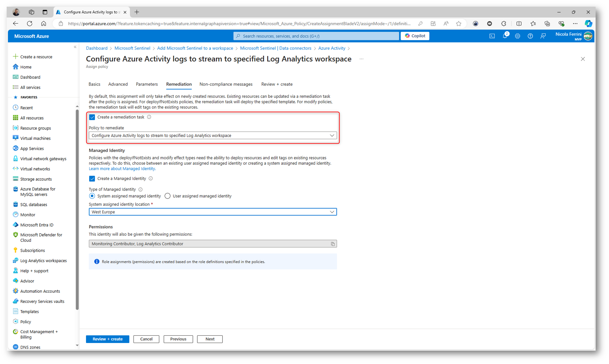Open Nicola Ferrini account menu
The width and height of the screenshot is (609, 364).
click(x=574, y=36)
